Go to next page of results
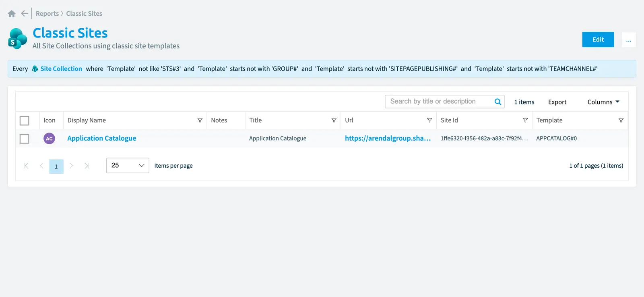Screen dimensions: 644x297 point(71,166)
